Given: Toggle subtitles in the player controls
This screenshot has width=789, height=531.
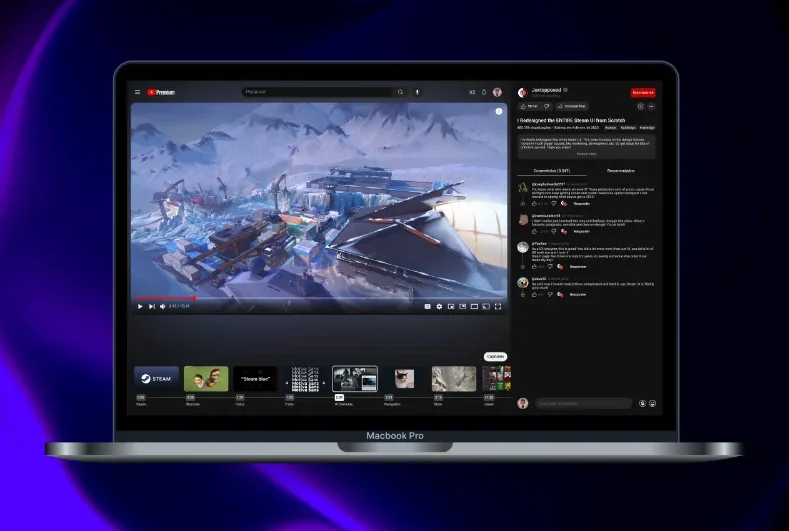Looking at the screenshot, I should click(427, 306).
